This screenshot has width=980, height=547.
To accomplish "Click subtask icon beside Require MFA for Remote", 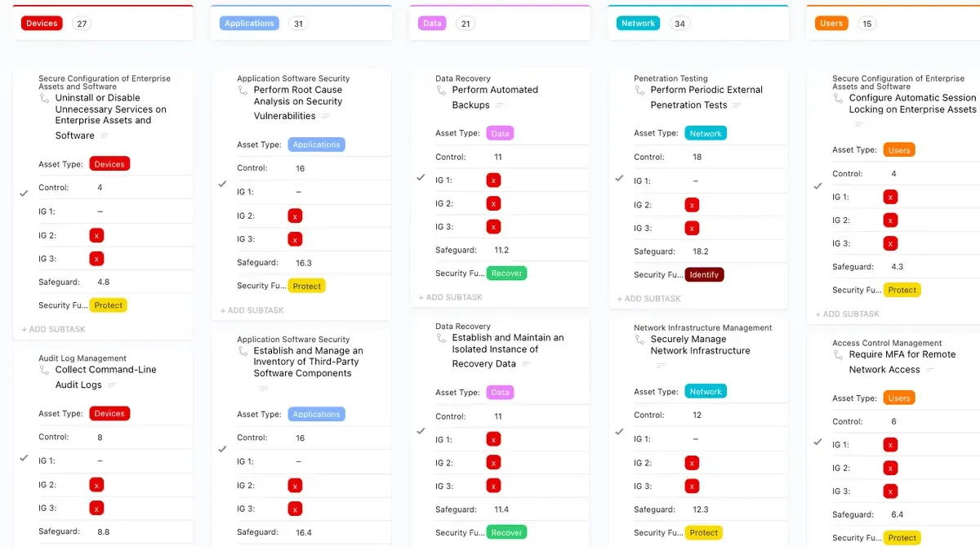I will point(838,356).
